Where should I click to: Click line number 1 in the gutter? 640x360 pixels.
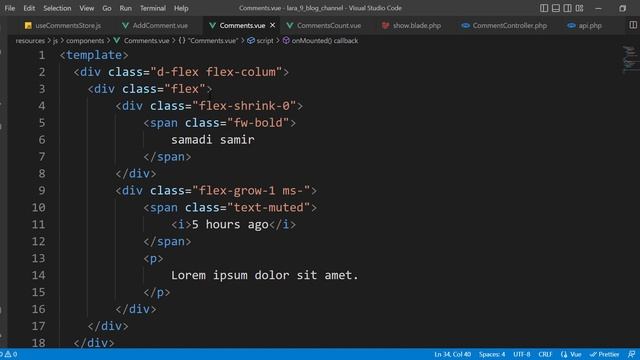42,55
